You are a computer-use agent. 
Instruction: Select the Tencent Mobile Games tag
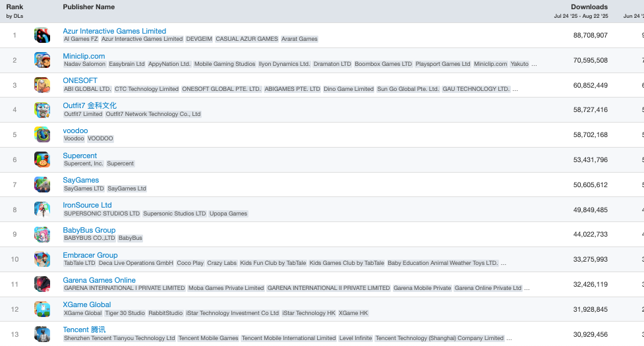tap(208, 338)
